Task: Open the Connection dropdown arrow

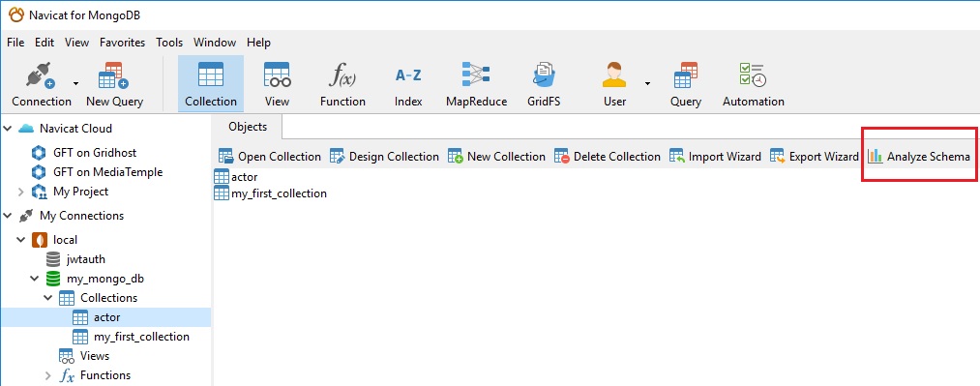Action: (x=75, y=82)
